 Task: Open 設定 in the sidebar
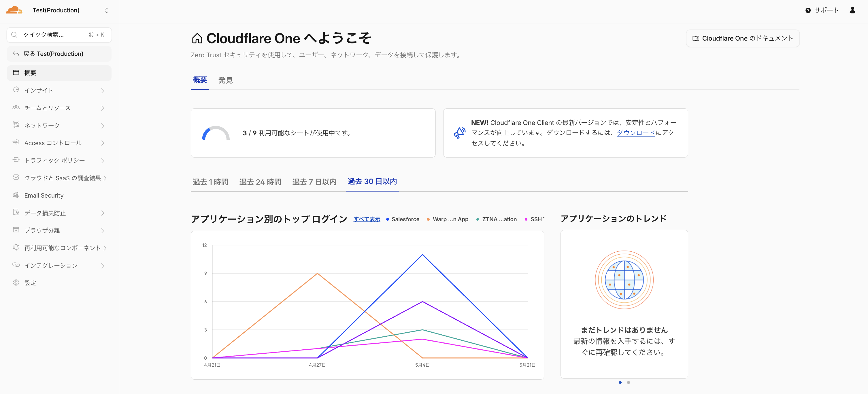pos(59,283)
